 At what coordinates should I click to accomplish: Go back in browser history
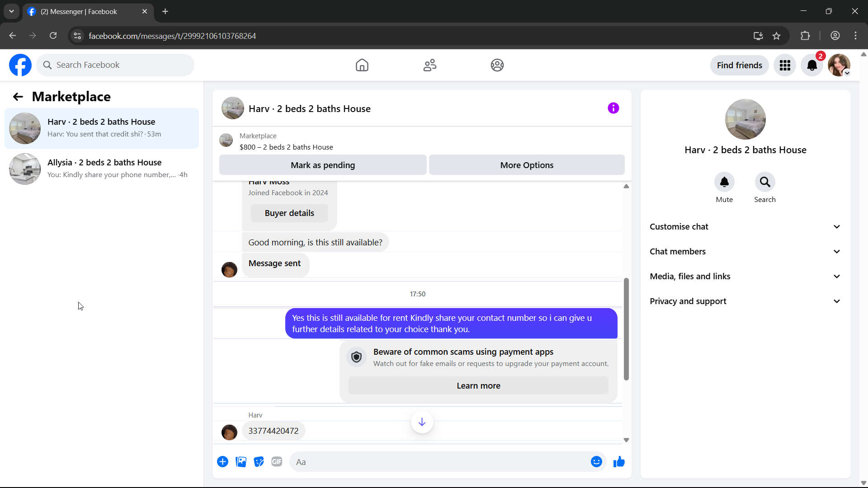[13, 36]
